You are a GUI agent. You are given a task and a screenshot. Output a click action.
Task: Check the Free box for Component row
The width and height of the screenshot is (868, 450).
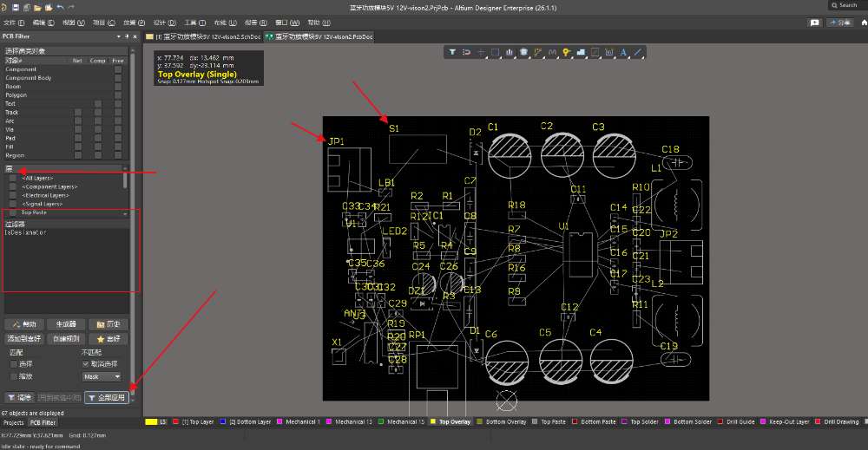coord(118,69)
